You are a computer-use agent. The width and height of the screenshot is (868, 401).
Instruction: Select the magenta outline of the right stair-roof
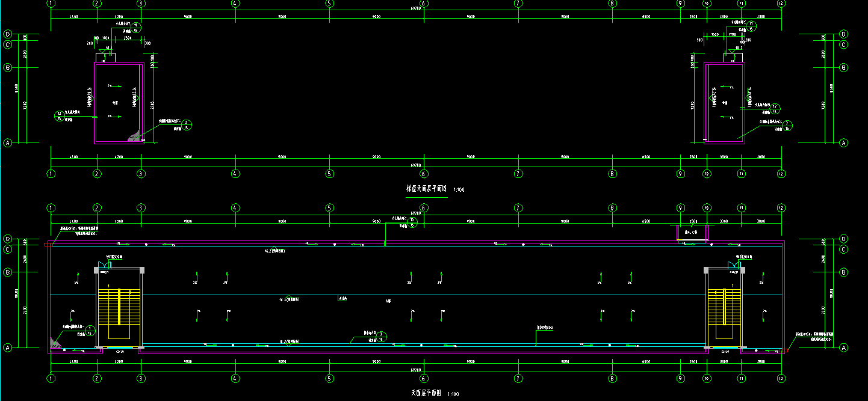(x=705, y=102)
